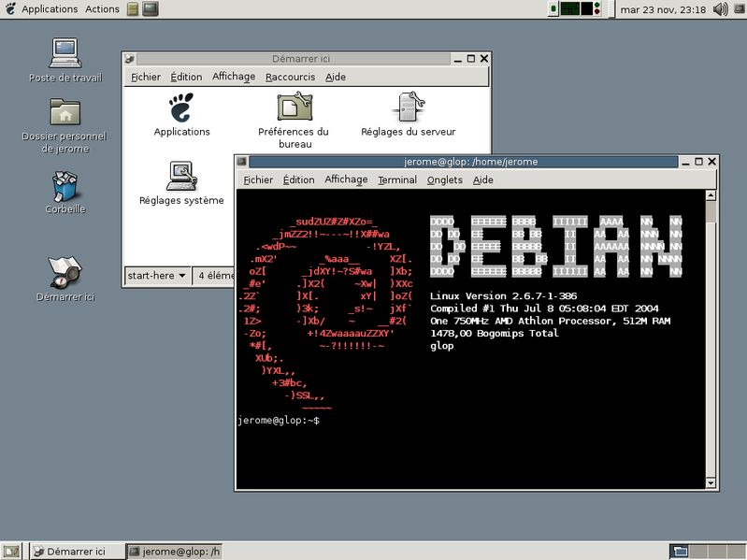Click the window selector icon at panel end
Screen dimensions: 747x560
(740, 9)
